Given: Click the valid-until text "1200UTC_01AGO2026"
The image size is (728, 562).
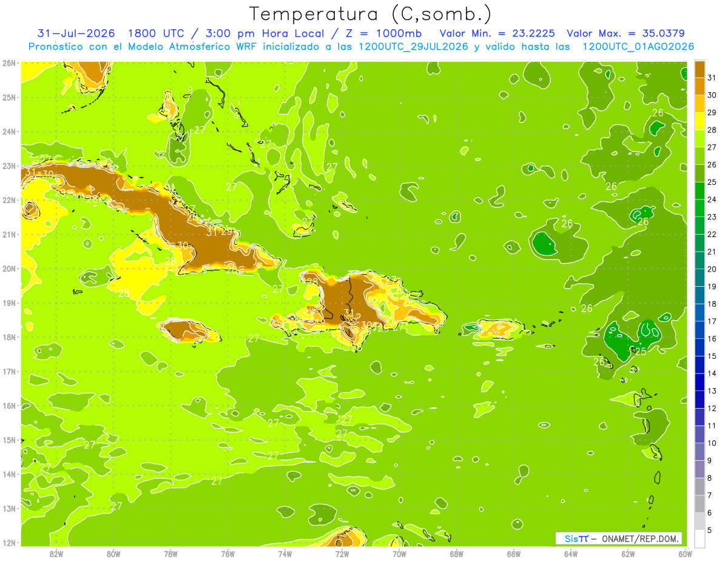Looking at the screenshot, I should pos(638,47).
